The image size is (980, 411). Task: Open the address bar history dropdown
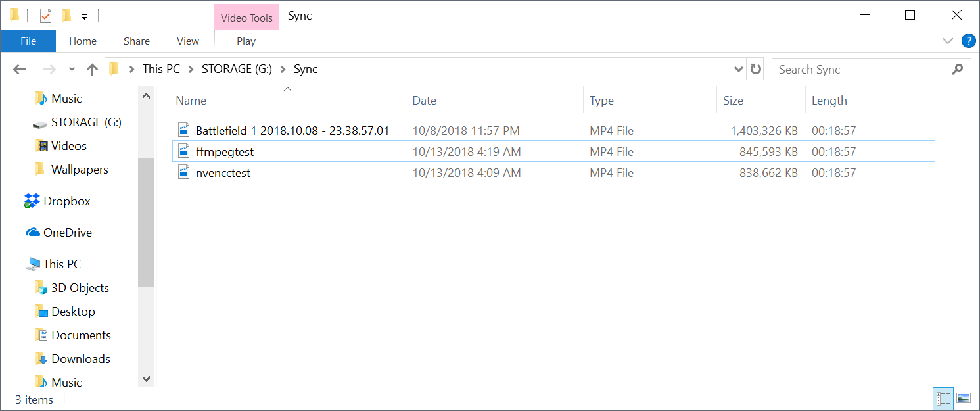(x=738, y=69)
